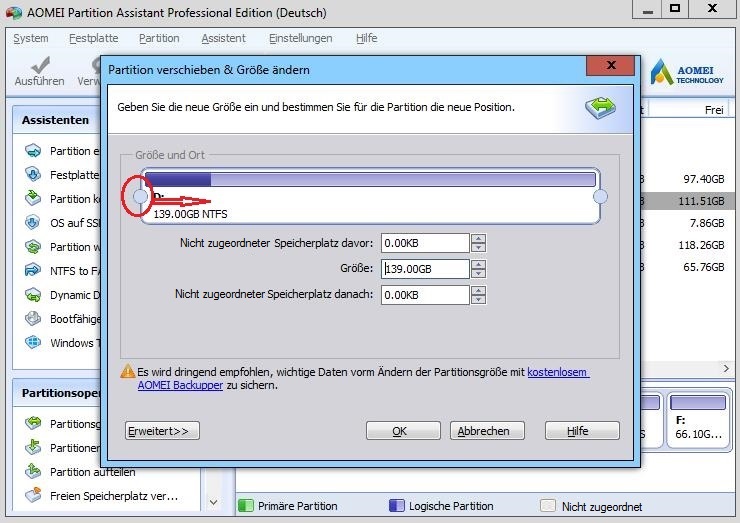Click the 'Größe' input field
This screenshot has height=523, width=740.
point(425,269)
